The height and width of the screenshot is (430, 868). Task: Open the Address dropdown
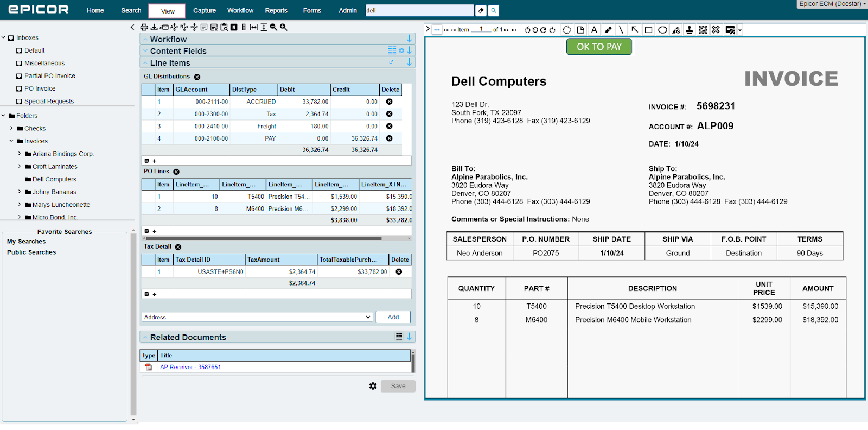257,317
